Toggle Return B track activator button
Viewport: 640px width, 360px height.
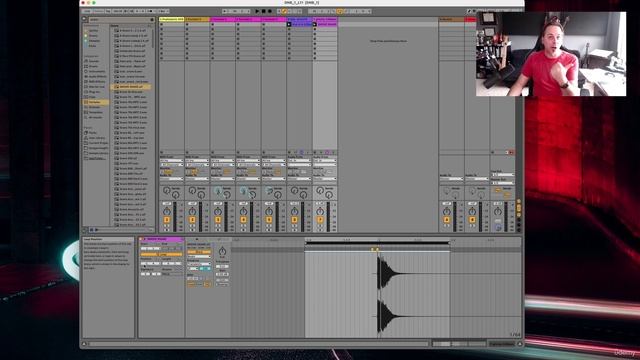tap(472, 220)
